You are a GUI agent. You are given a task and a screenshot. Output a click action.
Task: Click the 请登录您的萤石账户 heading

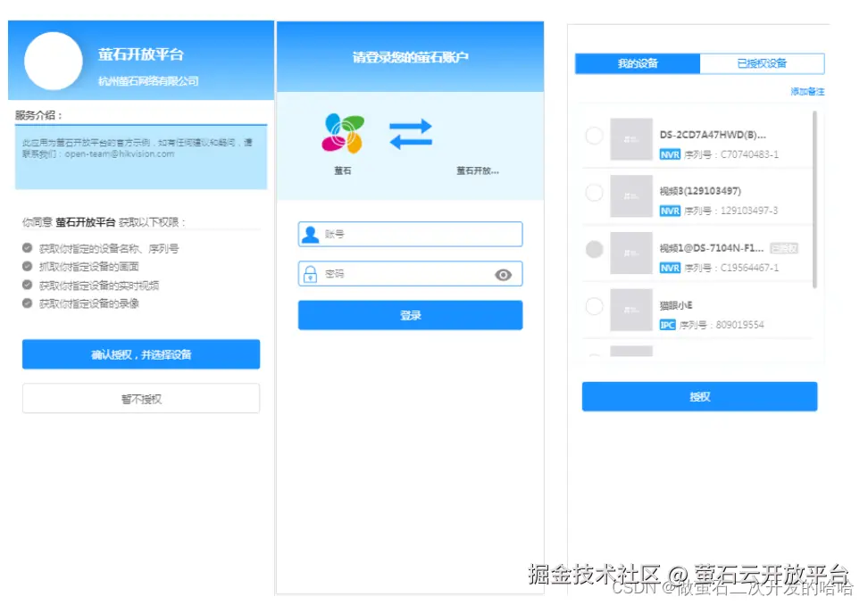[410, 57]
